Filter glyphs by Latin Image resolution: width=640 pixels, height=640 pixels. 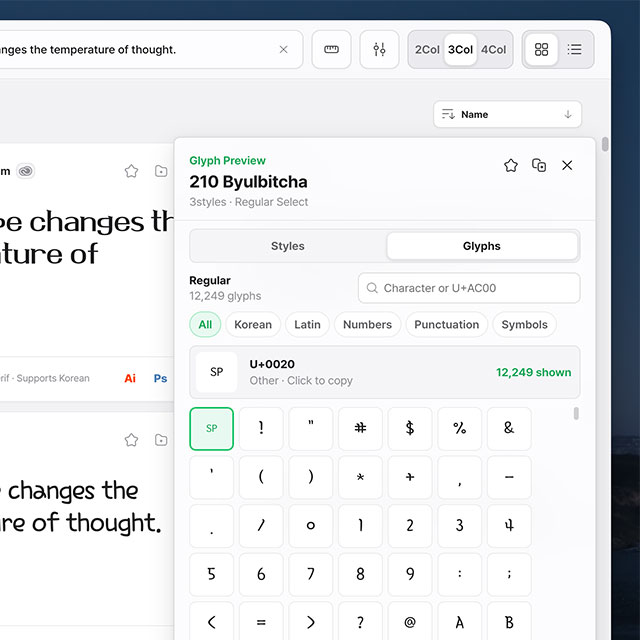click(307, 324)
